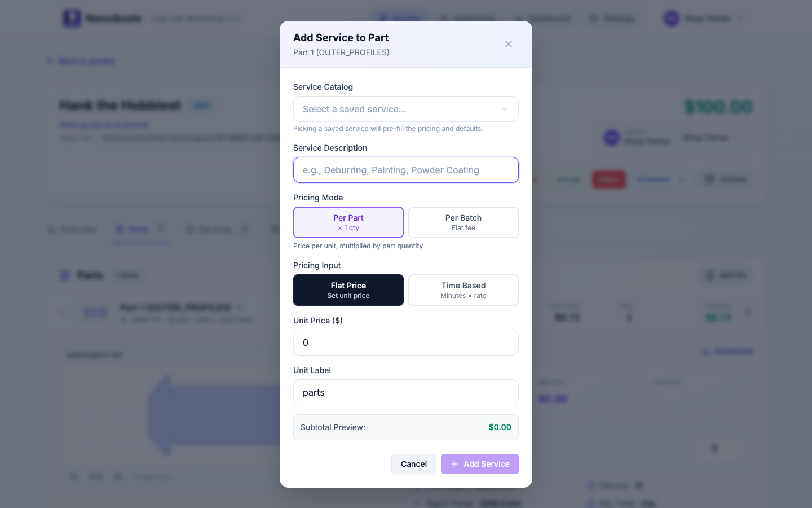Image resolution: width=812 pixels, height=508 pixels.
Task: Click the Customers icon in the top nav
Action: click(x=444, y=18)
